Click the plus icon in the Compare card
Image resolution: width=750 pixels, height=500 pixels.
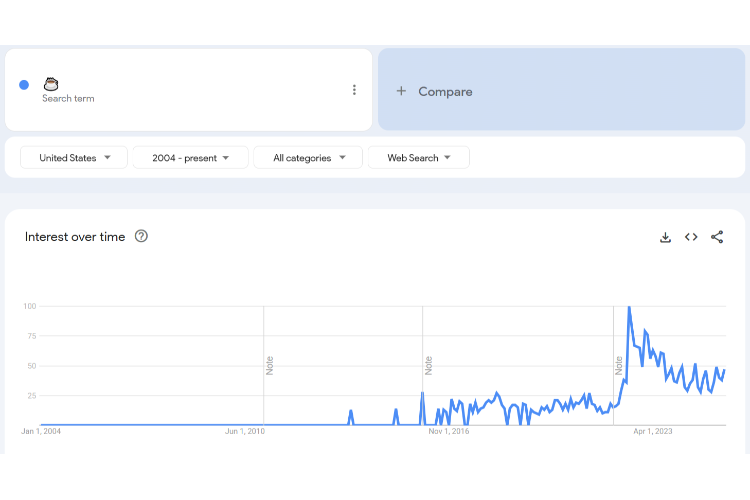(401, 91)
